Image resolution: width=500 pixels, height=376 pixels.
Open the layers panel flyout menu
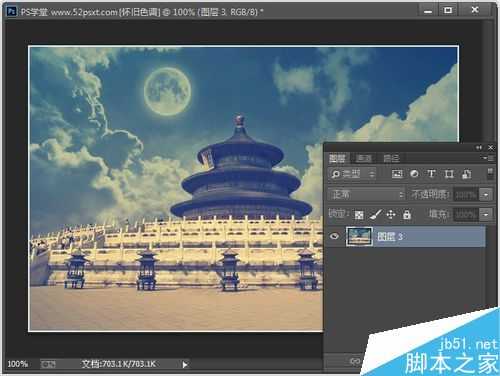[488, 158]
